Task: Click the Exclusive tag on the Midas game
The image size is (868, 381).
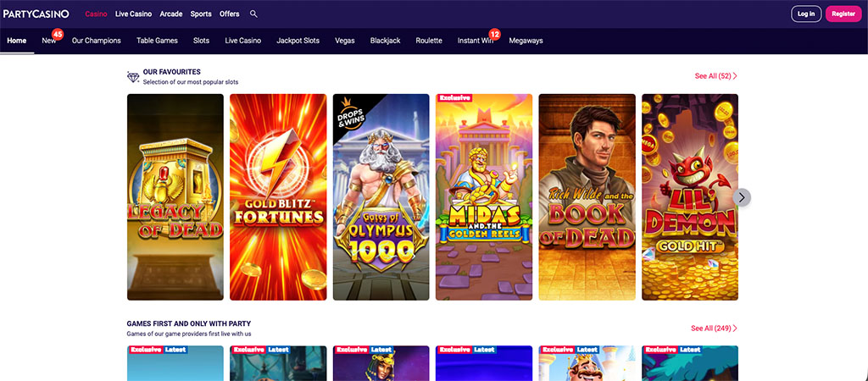Action: click(454, 98)
